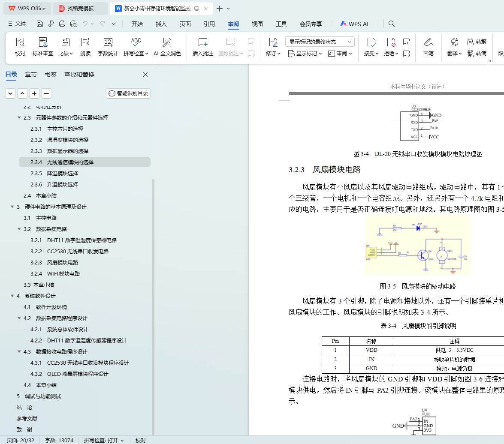Close the navigation pane with X
The width and height of the screenshot is (504, 444).
point(145,75)
